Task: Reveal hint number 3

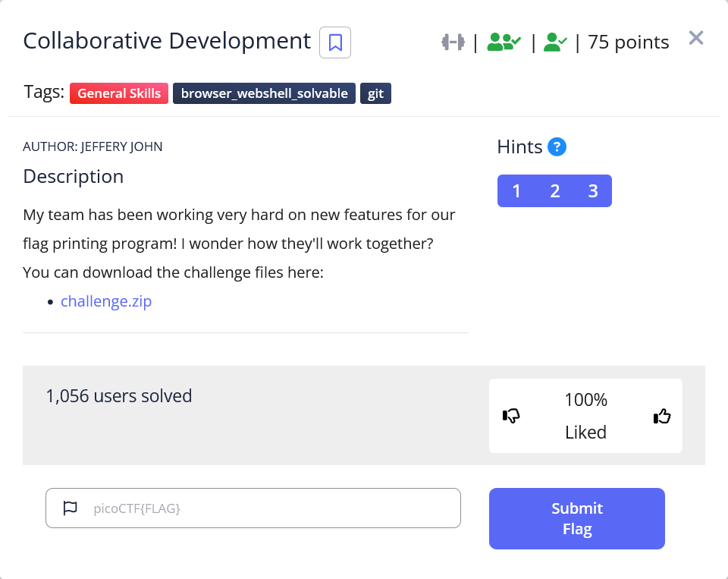Action: tap(593, 191)
